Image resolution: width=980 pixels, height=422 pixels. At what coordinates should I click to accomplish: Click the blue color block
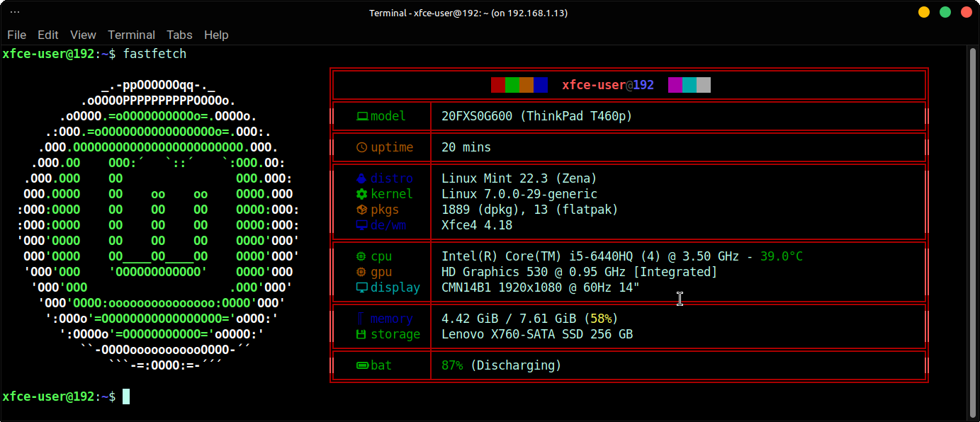click(541, 85)
